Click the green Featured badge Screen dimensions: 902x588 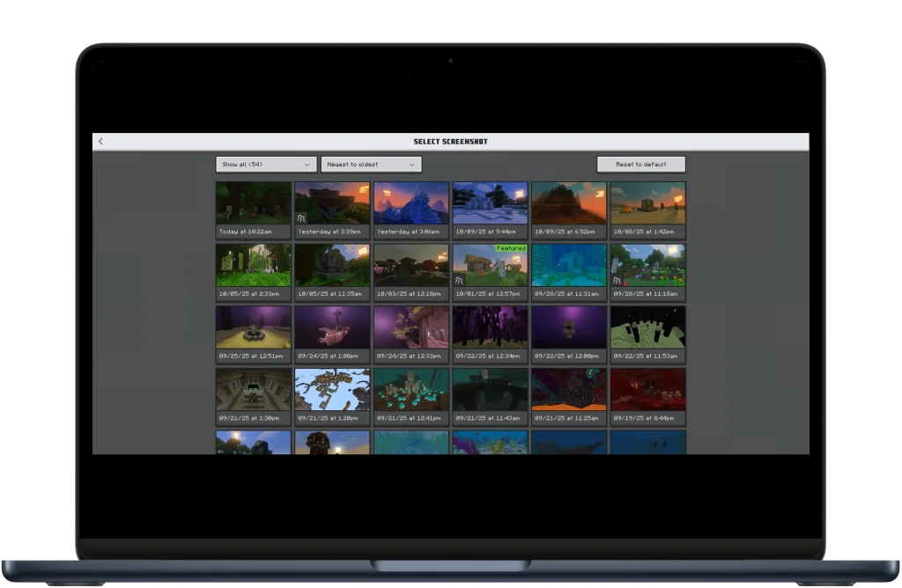(x=511, y=248)
